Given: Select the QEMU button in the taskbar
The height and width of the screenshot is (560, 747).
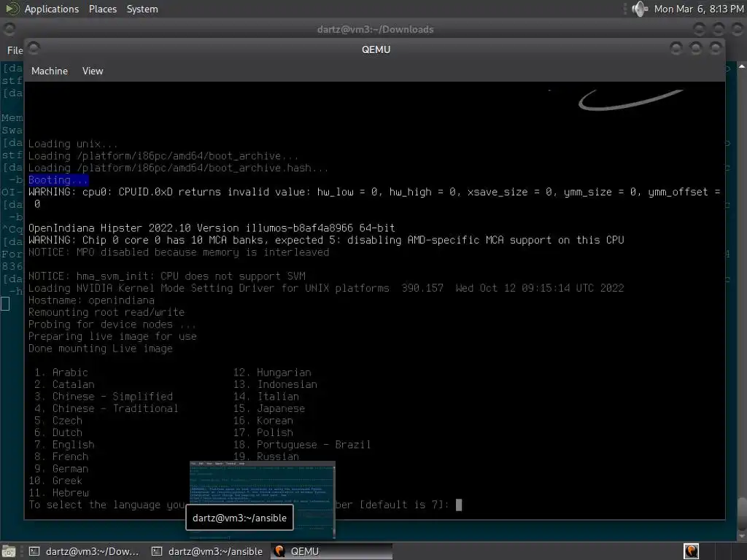Looking at the screenshot, I should (x=332, y=551).
